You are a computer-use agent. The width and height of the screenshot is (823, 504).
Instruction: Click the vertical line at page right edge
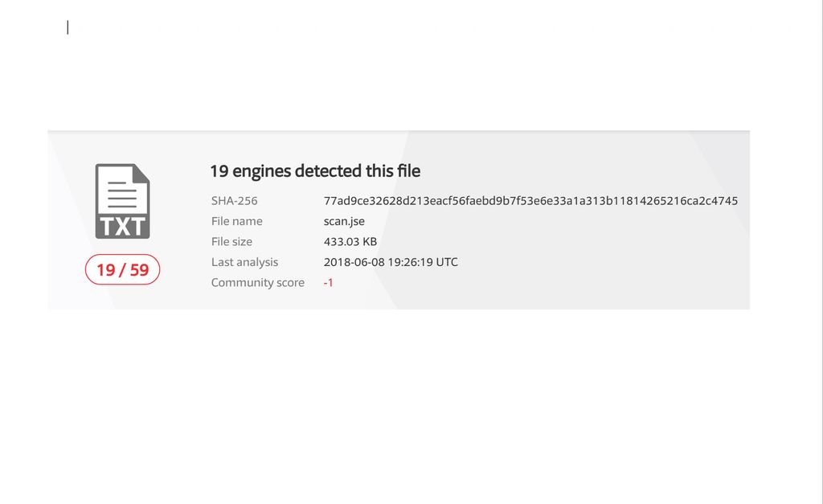click(x=820, y=241)
